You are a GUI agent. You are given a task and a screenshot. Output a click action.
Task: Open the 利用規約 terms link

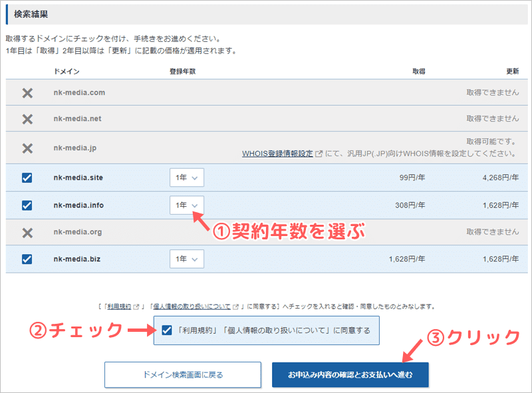[121, 307]
